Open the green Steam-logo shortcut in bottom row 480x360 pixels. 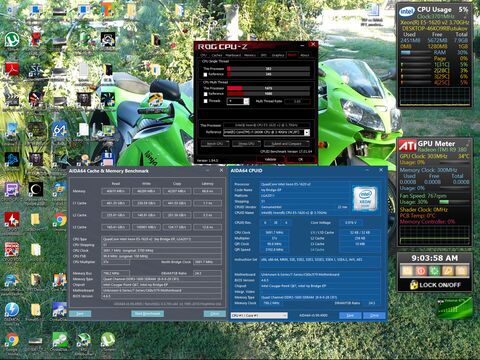tap(60, 340)
